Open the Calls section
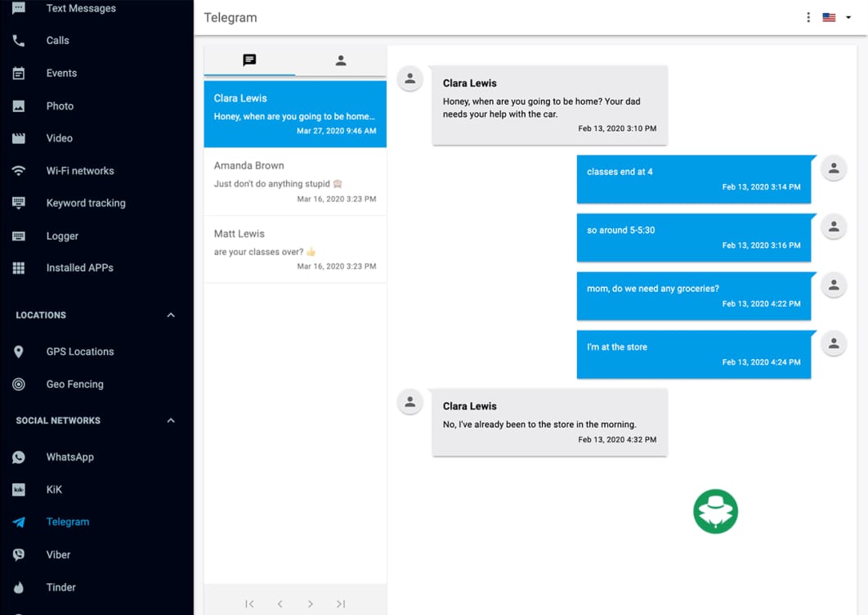 click(x=57, y=40)
